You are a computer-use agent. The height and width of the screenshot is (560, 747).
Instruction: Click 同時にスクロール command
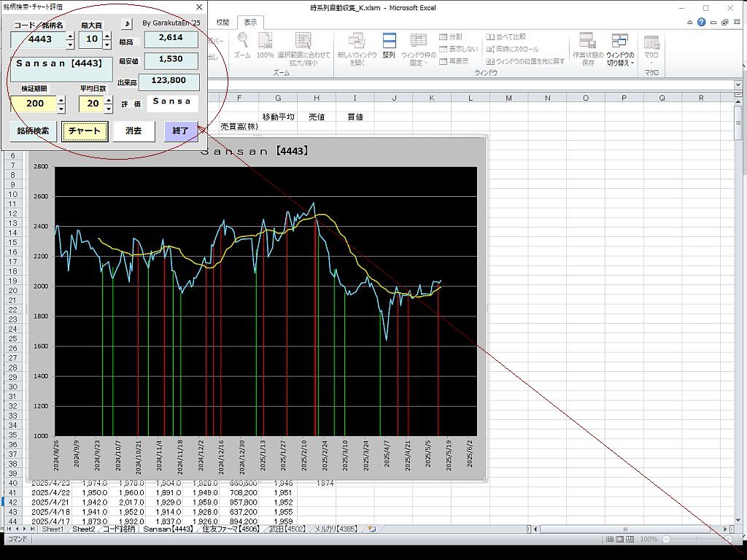point(512,49)
